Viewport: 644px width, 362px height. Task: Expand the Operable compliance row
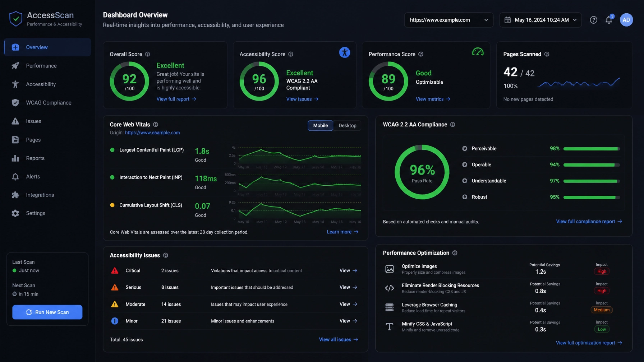464,165
